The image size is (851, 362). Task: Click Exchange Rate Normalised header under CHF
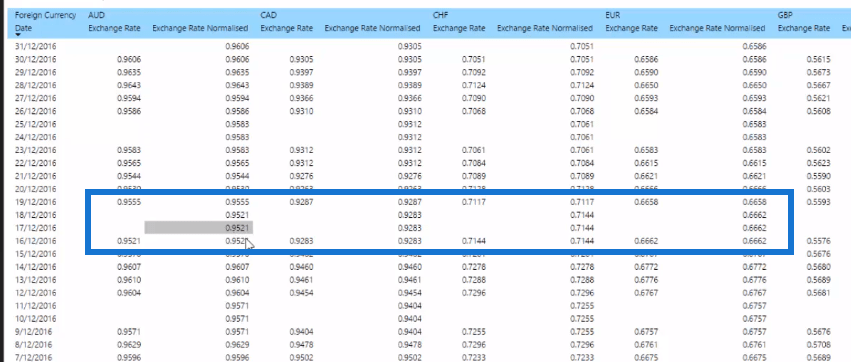pos(545,28)
